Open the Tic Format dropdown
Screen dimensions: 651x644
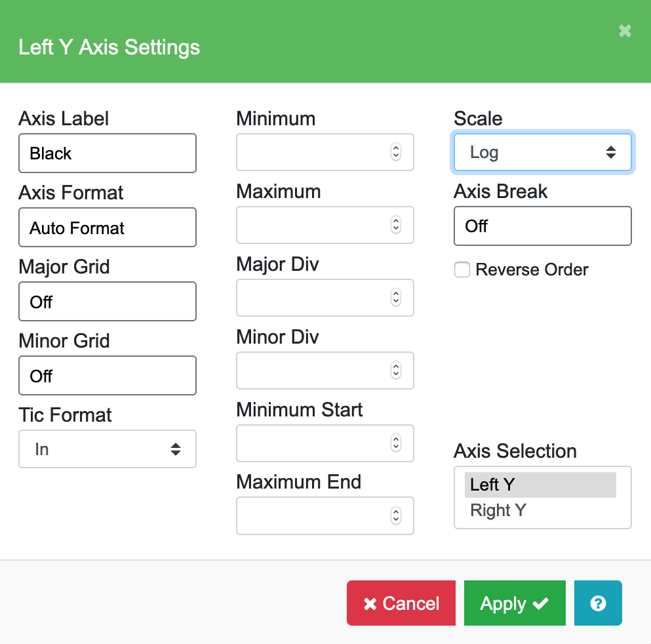click(108, 449)
